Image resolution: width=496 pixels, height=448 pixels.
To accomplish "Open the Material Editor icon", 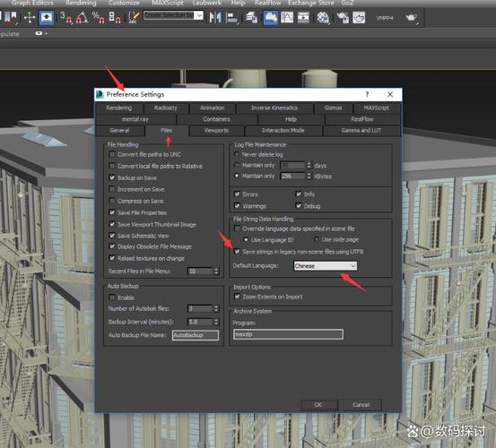I will pos(323,17).
